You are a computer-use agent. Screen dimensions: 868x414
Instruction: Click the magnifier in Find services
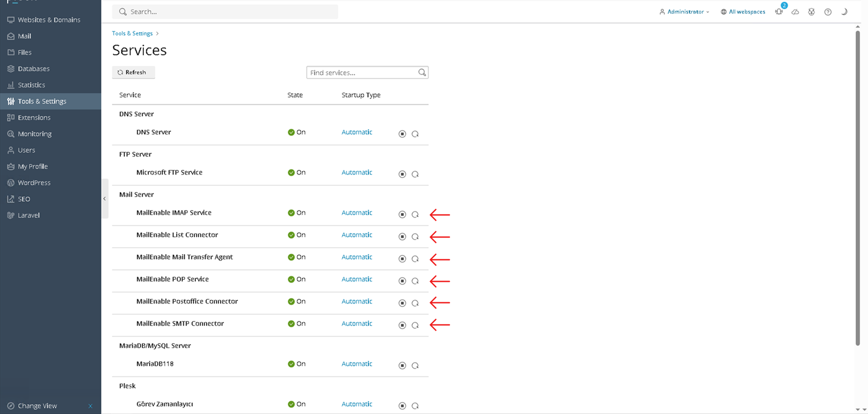422,72
